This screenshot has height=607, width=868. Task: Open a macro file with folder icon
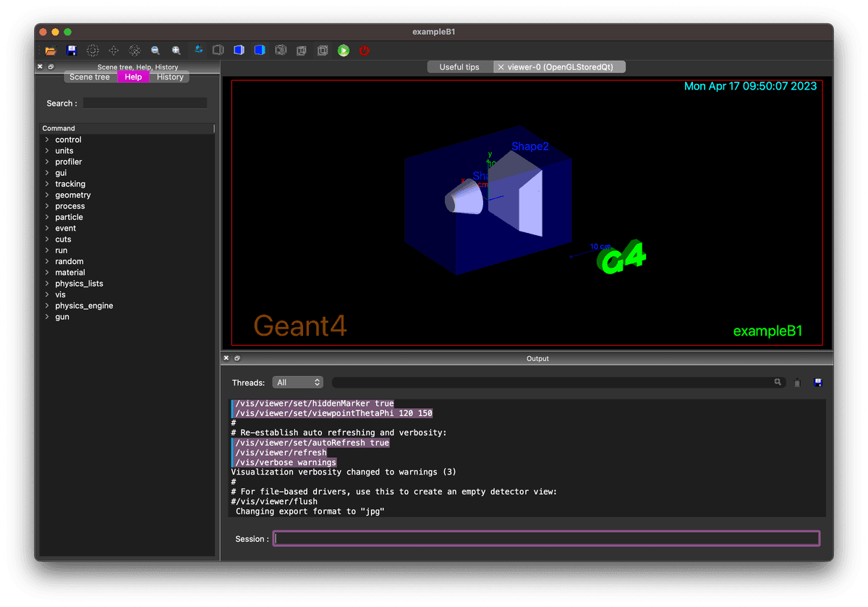click(51, 51)
